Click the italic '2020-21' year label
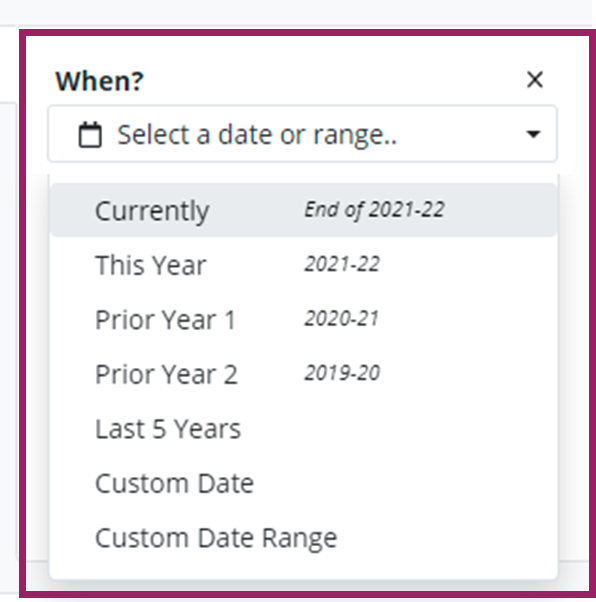This screenshot has width=596, height=602. [x=342, y=319]
